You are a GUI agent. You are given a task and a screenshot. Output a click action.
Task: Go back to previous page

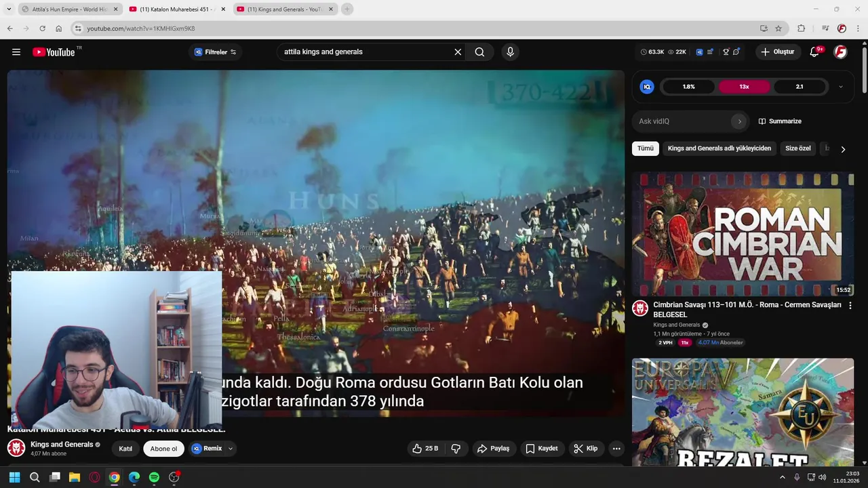point(9,28)
